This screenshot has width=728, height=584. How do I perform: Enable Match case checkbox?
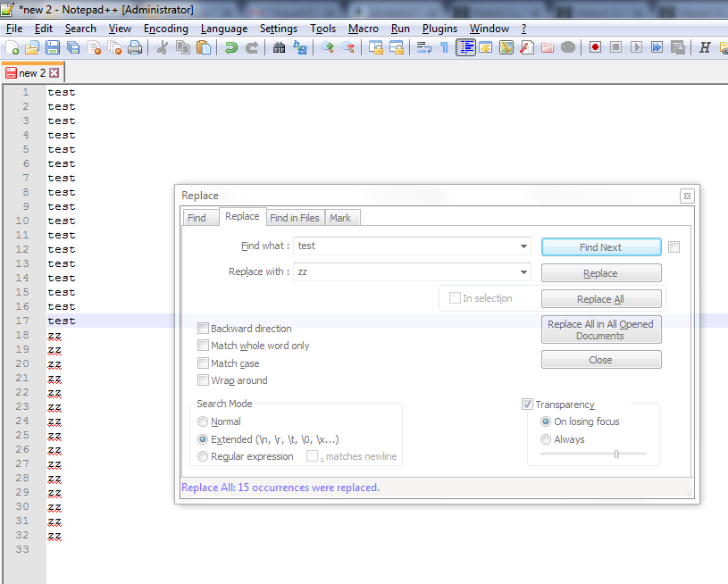click(203, 363)
